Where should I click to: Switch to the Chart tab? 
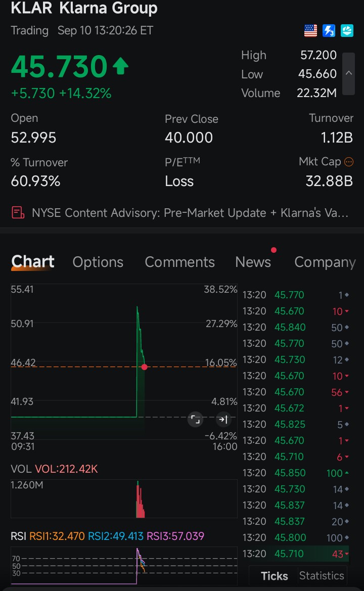click(x=33, y=262)
